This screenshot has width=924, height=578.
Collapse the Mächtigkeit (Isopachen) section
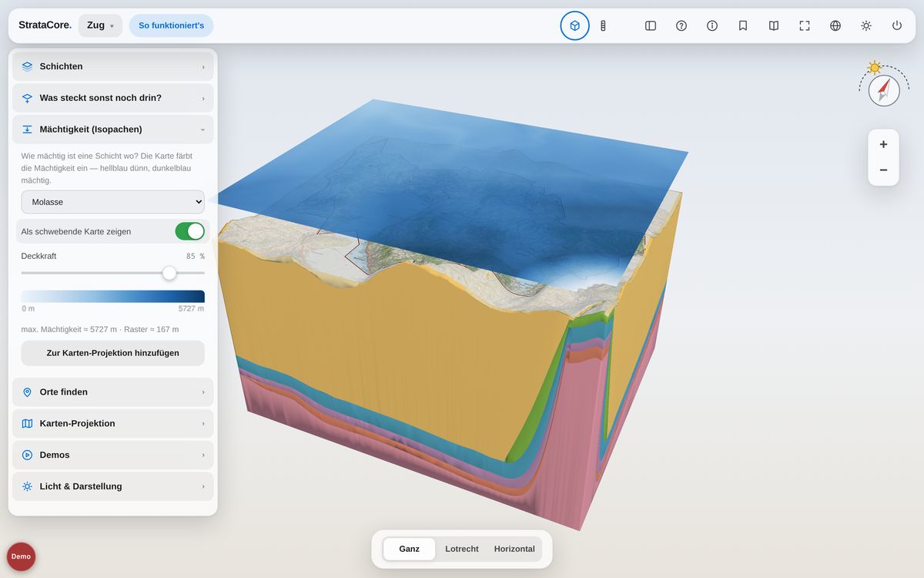pyautogui.click(x=113, y=129)
